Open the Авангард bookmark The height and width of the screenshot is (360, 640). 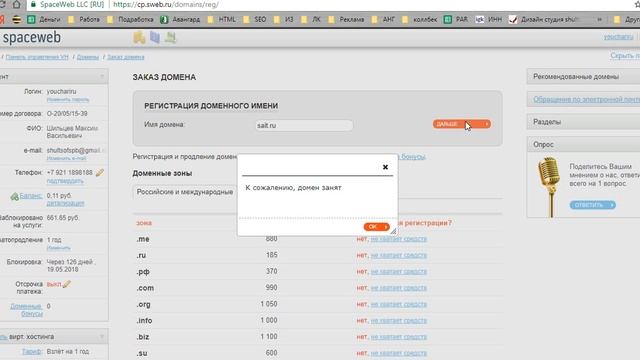coord(180,19)
